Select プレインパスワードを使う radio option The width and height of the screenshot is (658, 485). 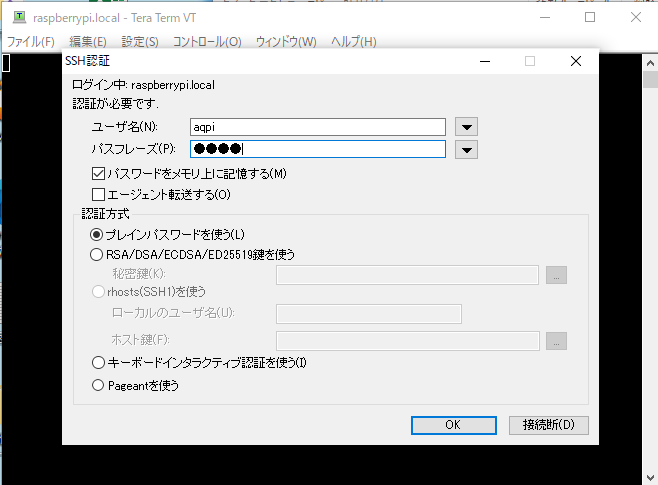tap(97, 235)
